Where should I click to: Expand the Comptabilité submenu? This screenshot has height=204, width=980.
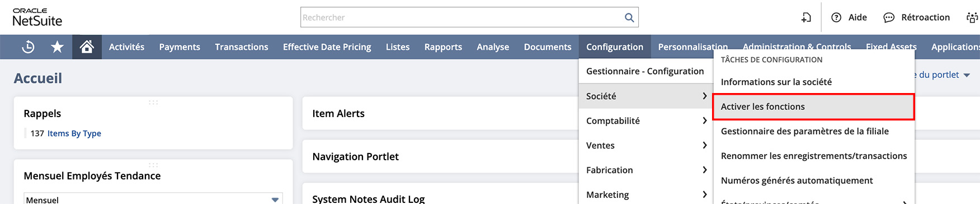click(x=646, y=120)
